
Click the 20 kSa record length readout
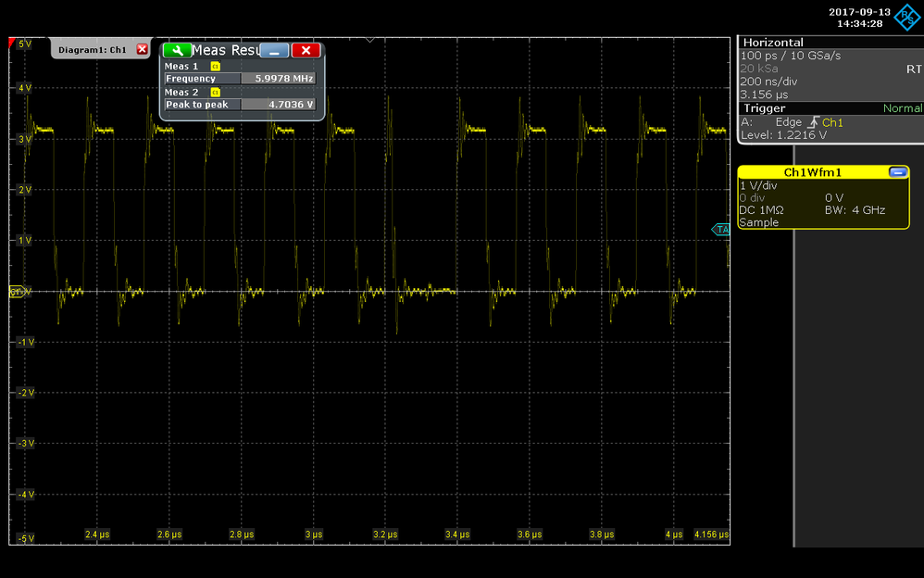click(x=759, y=69)
